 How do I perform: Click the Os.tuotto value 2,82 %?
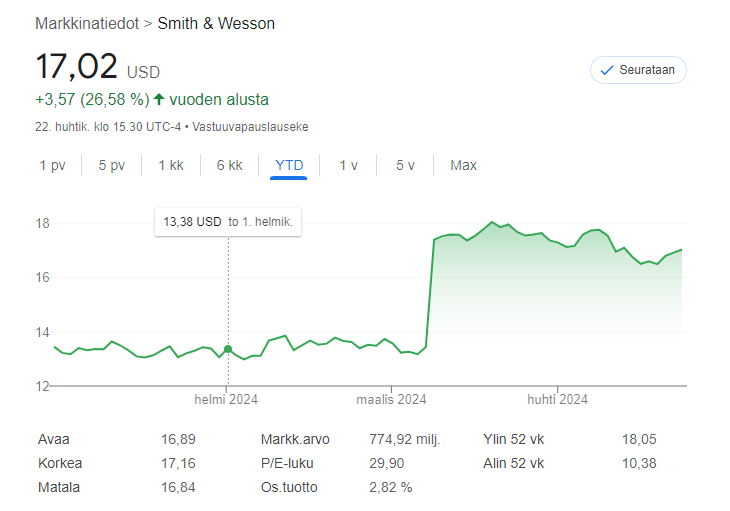[391, 487]
